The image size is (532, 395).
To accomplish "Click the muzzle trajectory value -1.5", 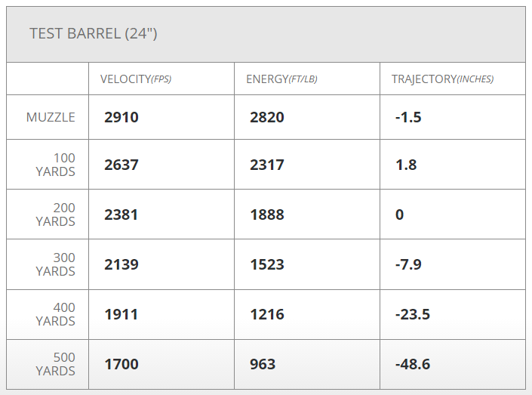I will click(407, 117).
